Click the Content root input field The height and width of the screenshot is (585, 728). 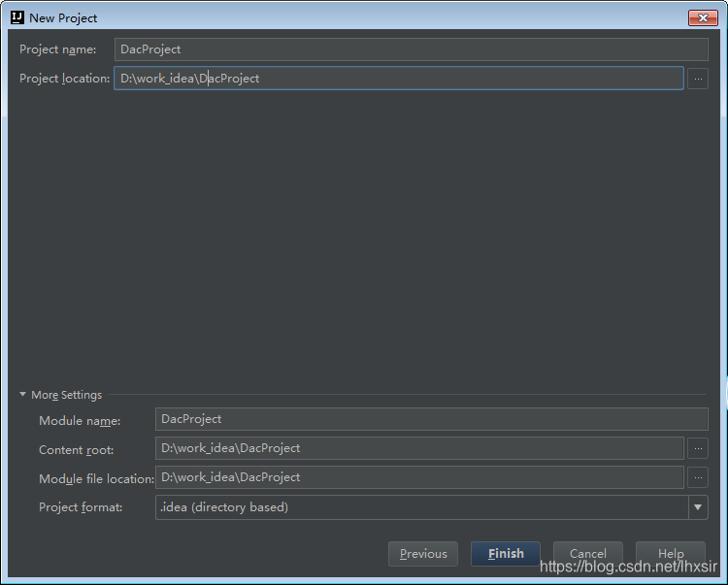(419, 448)
